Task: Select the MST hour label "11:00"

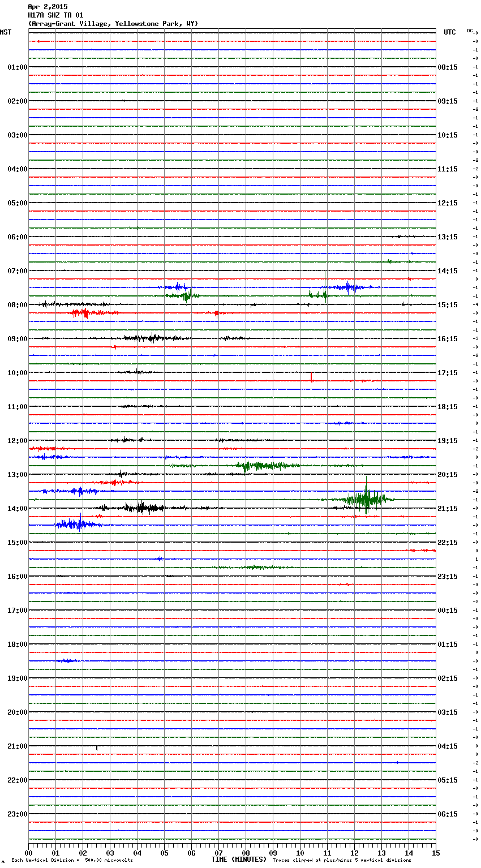Action: [18, 407]
